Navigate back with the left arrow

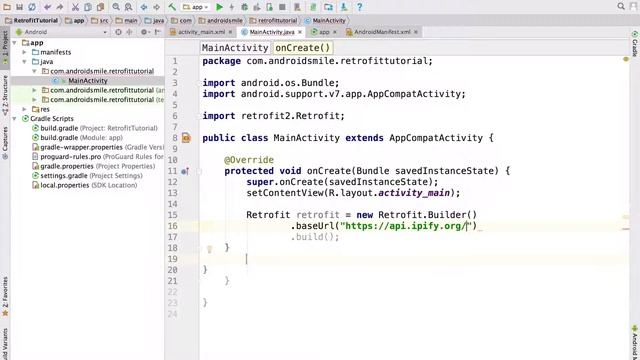point(144,7)
